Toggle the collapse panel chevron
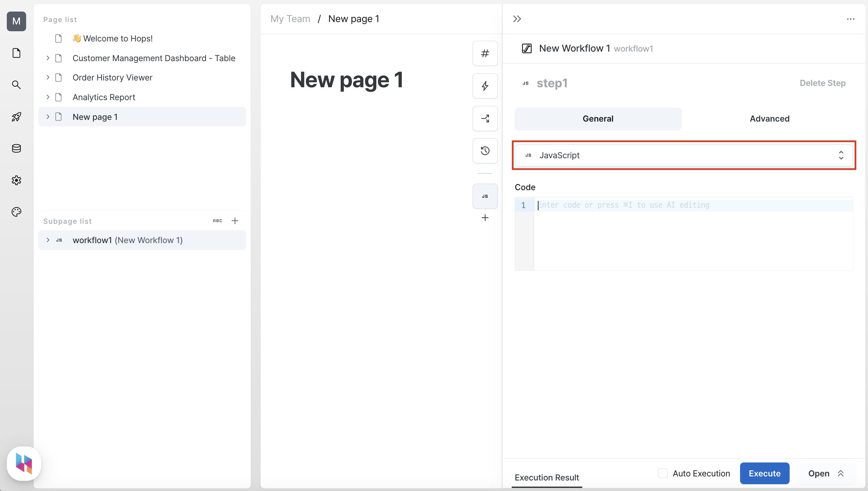This screenshot has width=868, height=491. pos(516,18)
